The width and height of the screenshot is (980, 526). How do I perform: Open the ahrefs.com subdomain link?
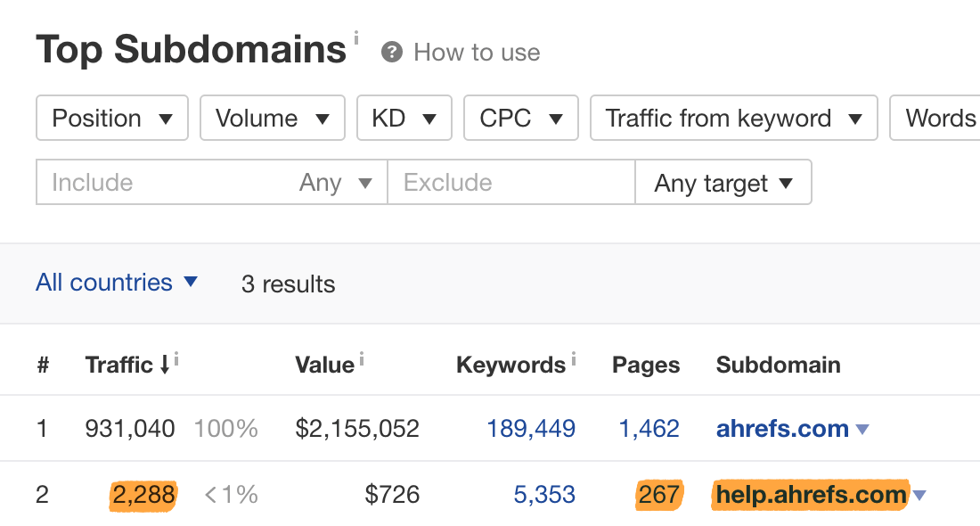click(x=782, y=429)
